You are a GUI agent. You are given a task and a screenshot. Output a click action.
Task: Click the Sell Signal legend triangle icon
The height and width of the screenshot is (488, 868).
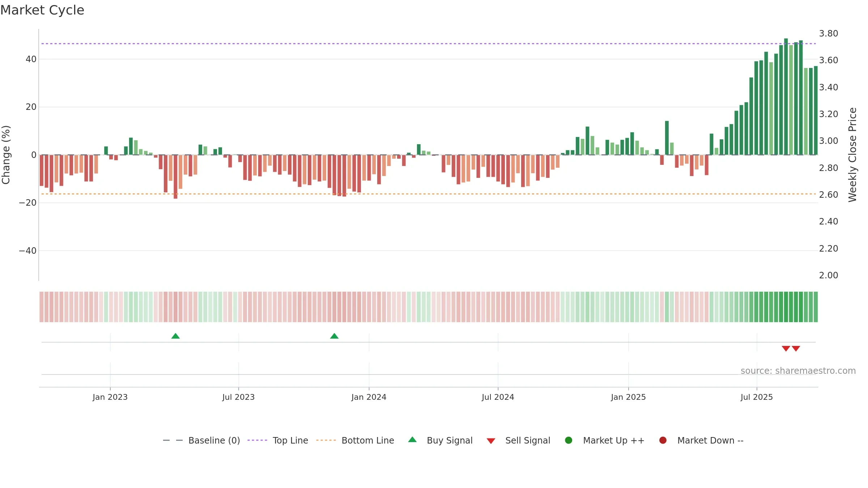tap(491, 441)
